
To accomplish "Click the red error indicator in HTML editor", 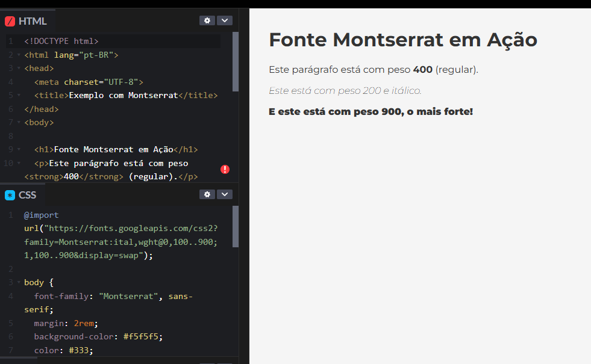I will (x=225, y=170).
